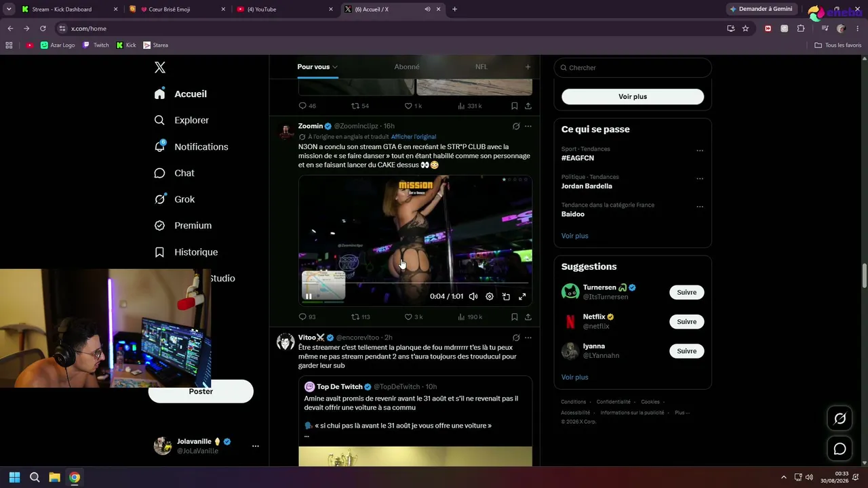
Task: Click Voir plus under trends list
Action: click(575, 236)
